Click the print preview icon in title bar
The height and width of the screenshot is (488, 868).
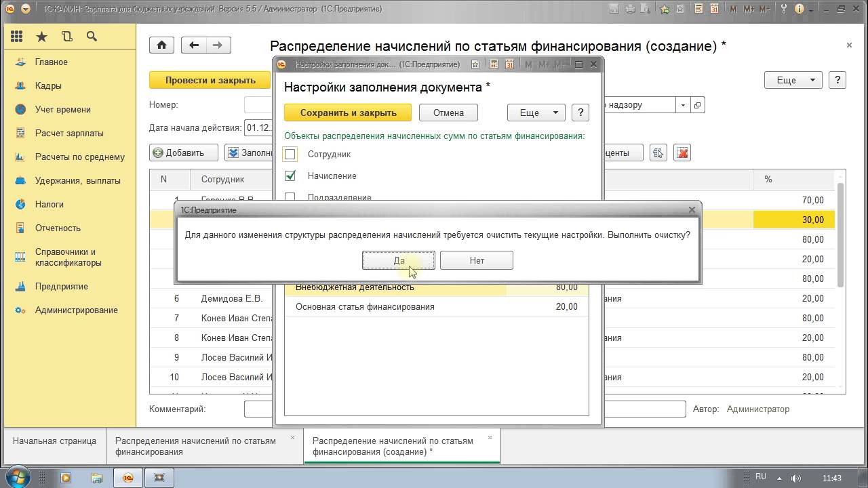pos(646,9)
